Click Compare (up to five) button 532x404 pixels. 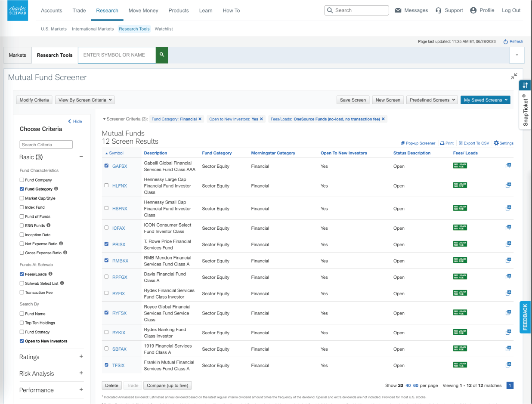pos(167,385)
